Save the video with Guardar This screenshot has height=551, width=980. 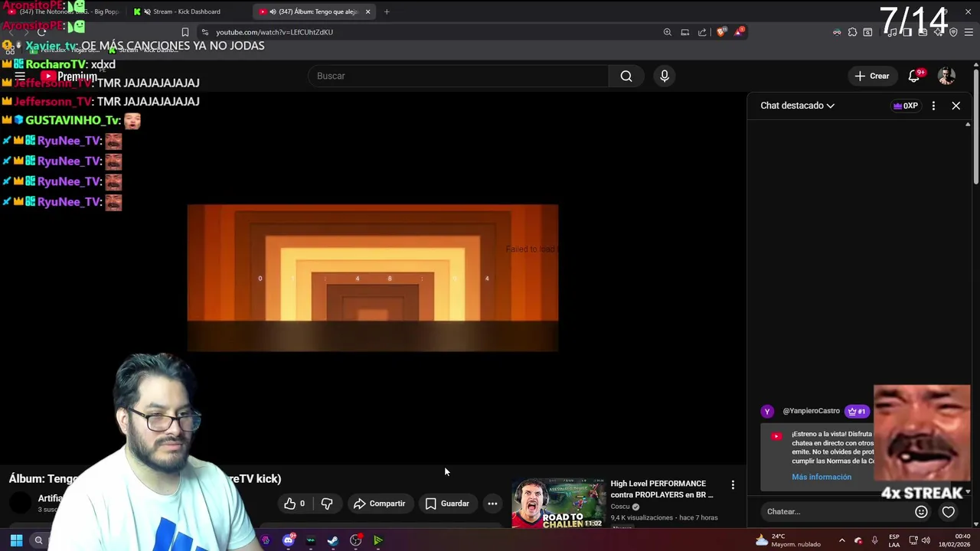pos(447,504)
